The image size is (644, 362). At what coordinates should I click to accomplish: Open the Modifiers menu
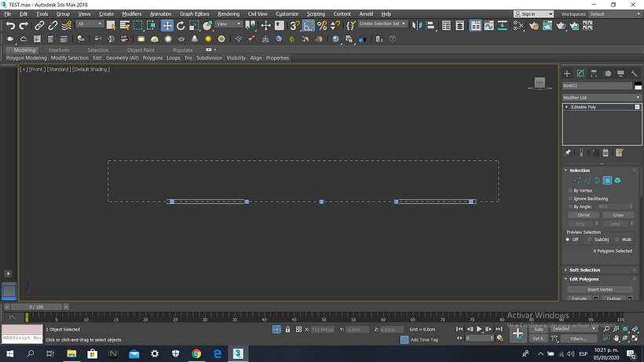131,14
